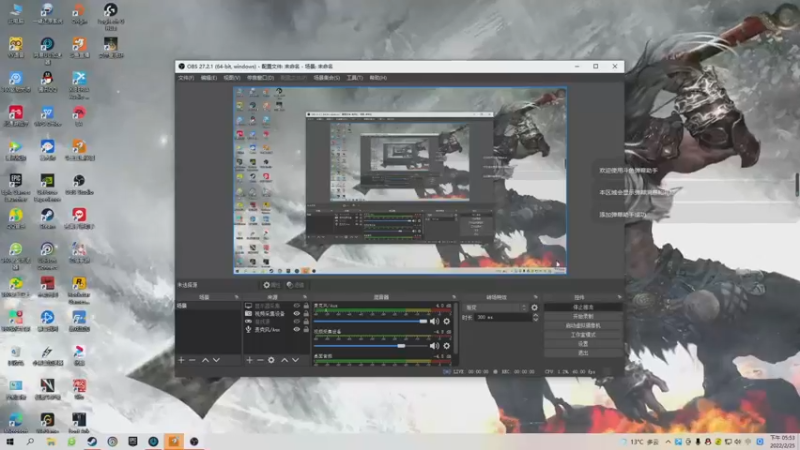Move source down in the sources list
This screenshot has width=800, height=450.
tap(295, 360)
